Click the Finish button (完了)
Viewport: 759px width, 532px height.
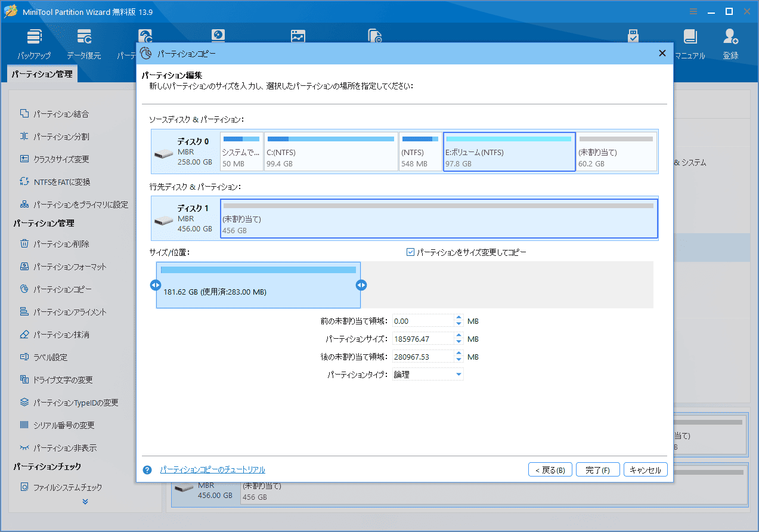(x=598, y=470)
